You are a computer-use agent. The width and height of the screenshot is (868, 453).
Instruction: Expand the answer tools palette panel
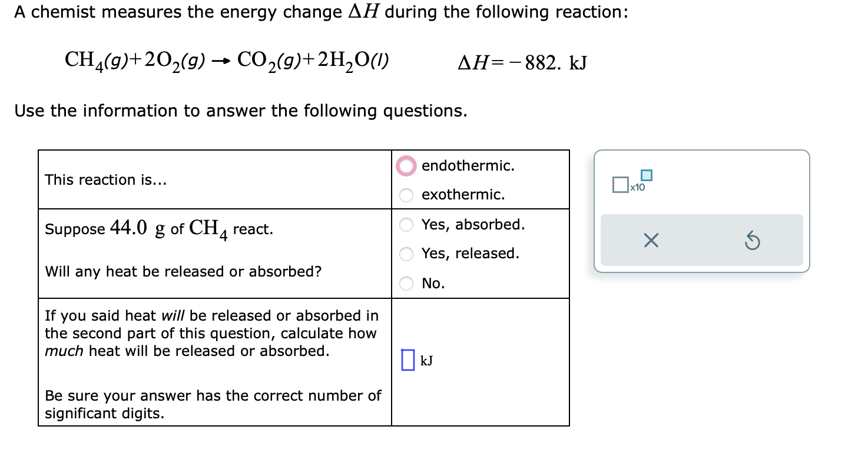coord(702,210)
